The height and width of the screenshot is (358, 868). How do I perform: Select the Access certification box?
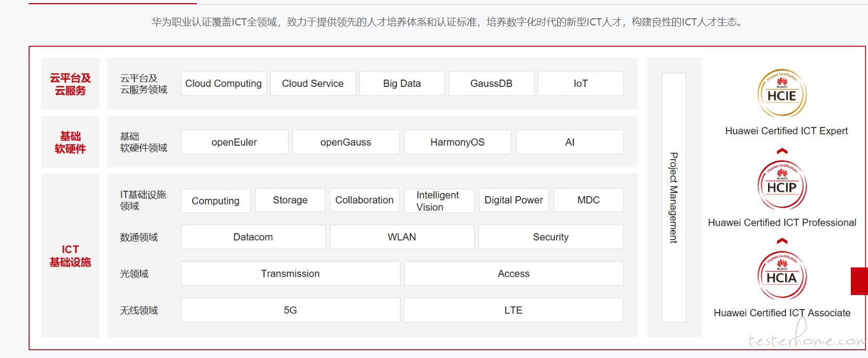pos(513,273)
